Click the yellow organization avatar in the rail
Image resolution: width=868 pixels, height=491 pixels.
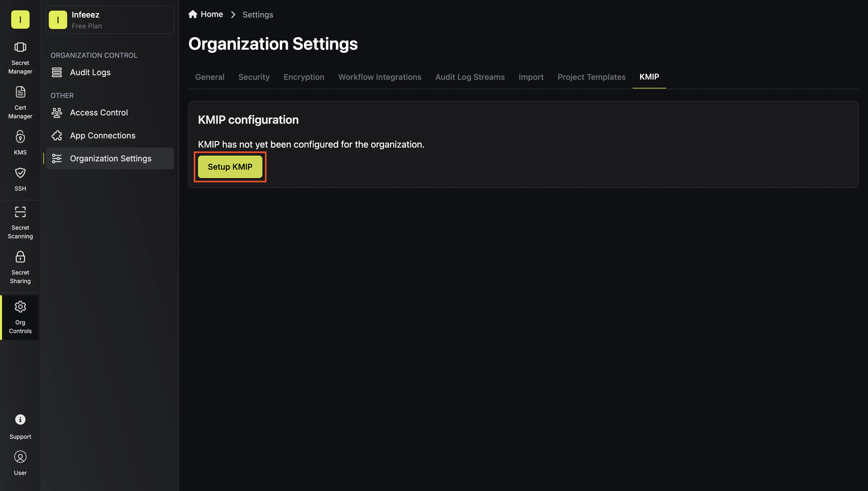tap(20, 20)
